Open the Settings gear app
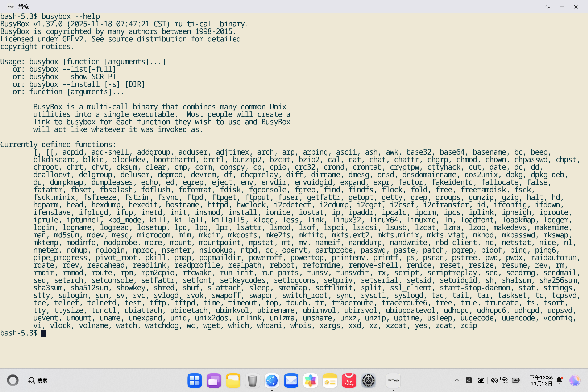Image resolution: width=588 pixels, height=392 pixels. coord(368,380)
